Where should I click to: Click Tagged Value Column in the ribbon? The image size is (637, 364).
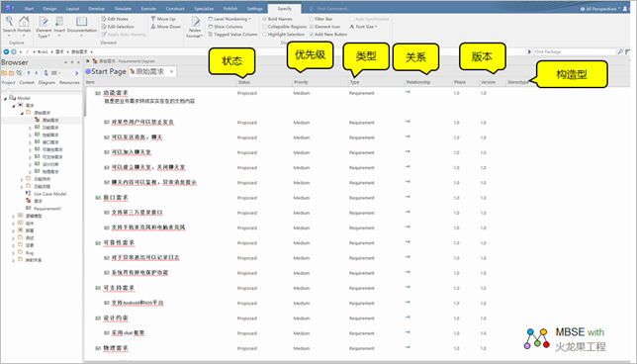232,34
